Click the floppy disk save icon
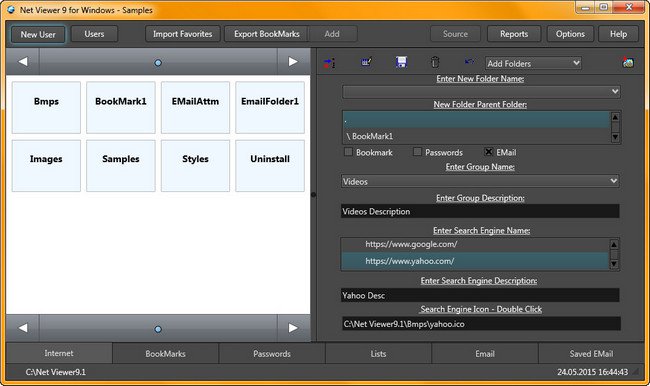650x386 pixels. pyautogui.click(x=401, y=62)
